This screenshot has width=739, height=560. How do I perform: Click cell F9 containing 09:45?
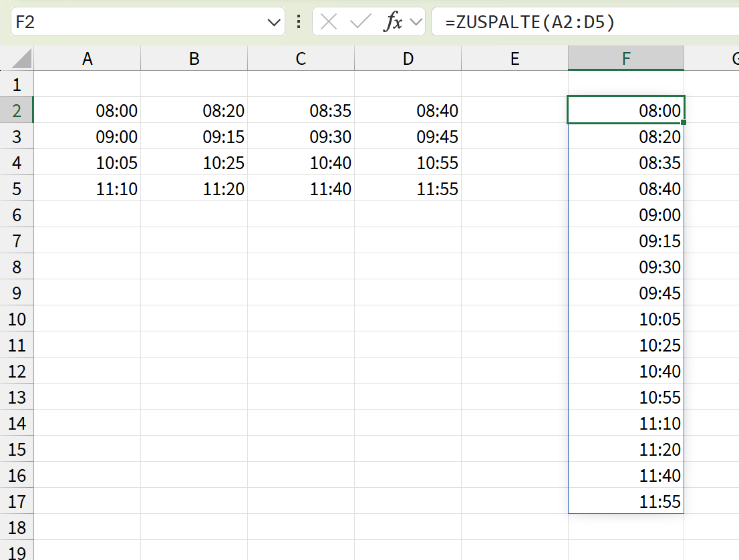pyautogui.click(x=625, y=293)
